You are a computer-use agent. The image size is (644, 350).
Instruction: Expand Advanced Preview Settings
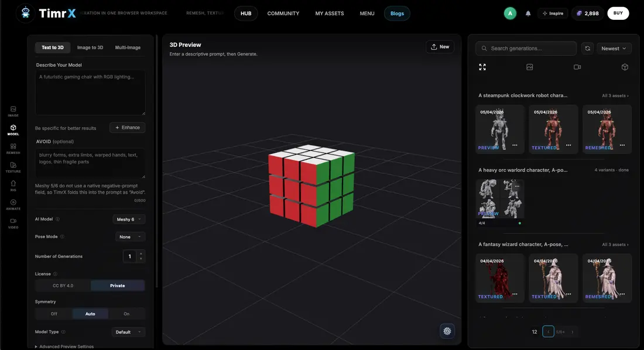[x=64, y=346]
